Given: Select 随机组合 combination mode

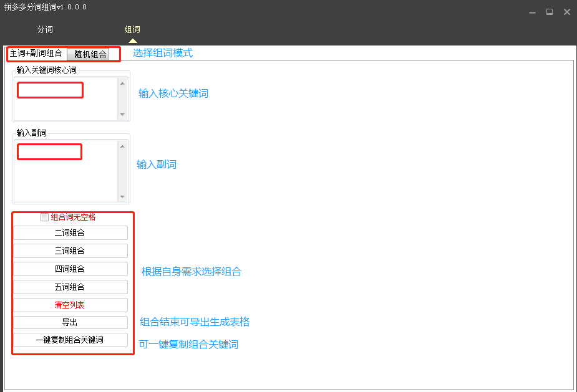Looking at the screenshot, I should [92, 54].
